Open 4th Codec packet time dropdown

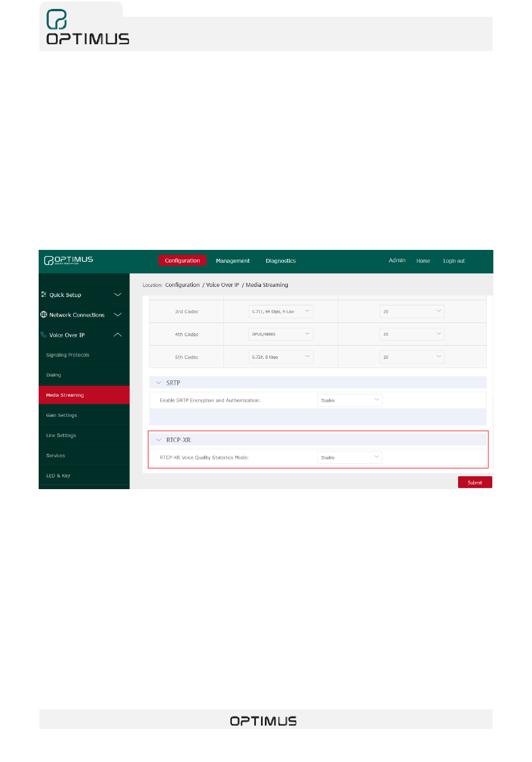tap(412, 334)
